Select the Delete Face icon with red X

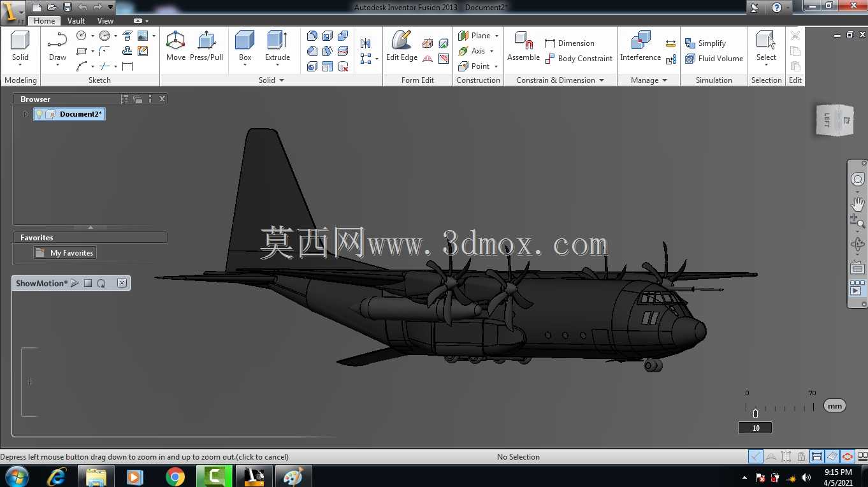click(x=343, y=66)
